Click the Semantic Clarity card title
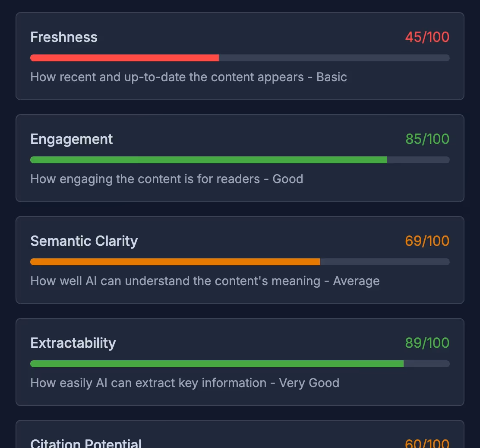The image size is (480, 448). (84, 241)
